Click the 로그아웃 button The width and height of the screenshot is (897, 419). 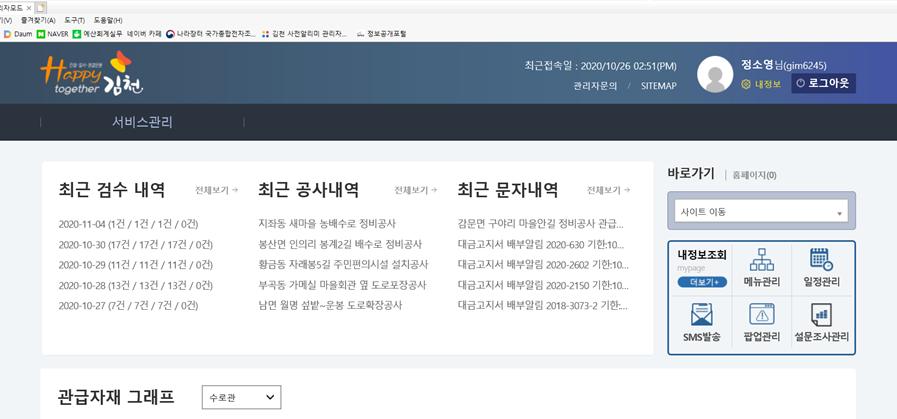[823, 84]
